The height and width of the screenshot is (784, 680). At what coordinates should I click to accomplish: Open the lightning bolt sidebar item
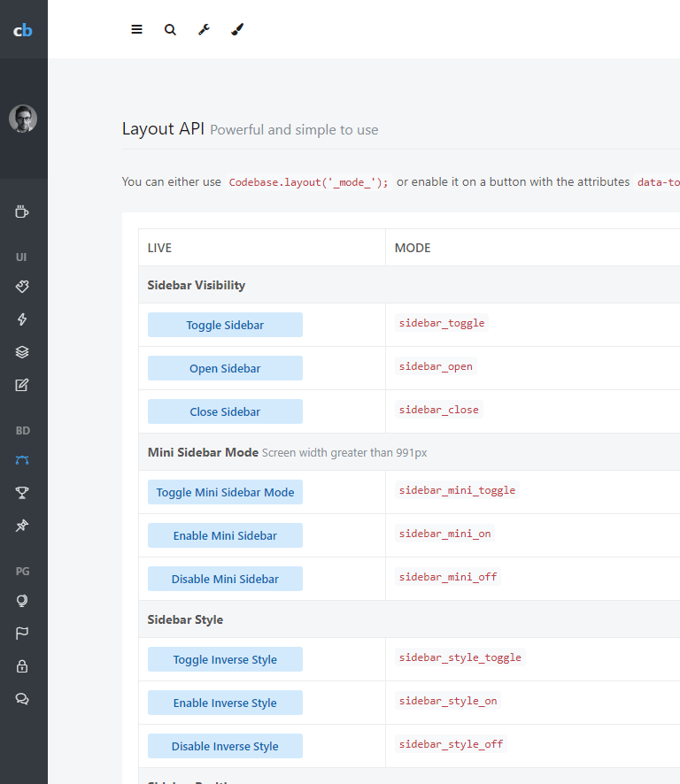click(x=23, y=319)
